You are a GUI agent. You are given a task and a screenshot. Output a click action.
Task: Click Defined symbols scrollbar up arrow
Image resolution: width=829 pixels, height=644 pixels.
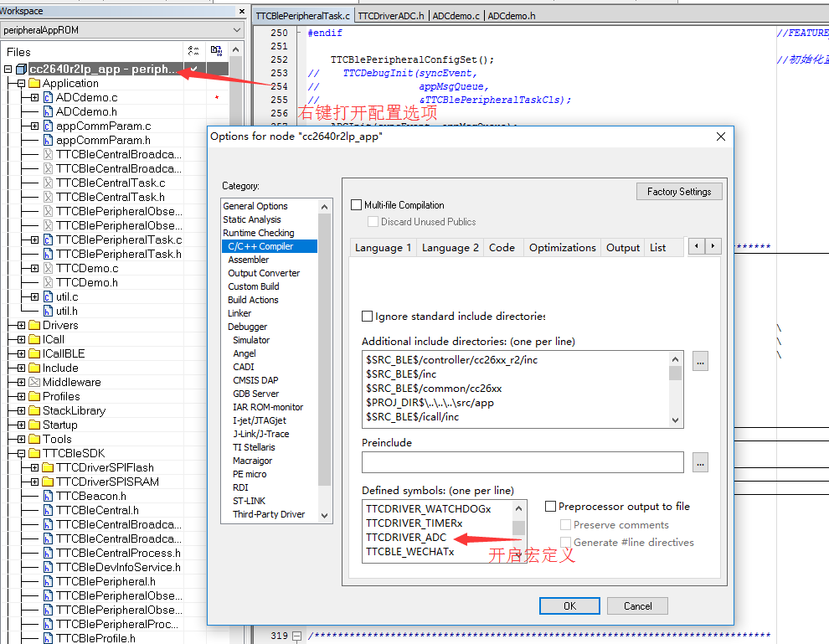[518, 508]
